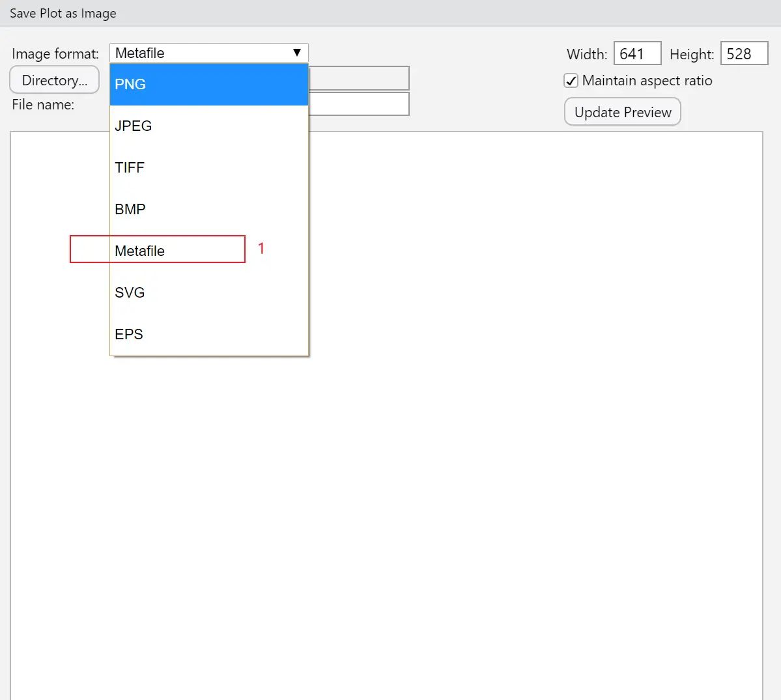Open the Directory... chooser button

[x=54, y=79]
